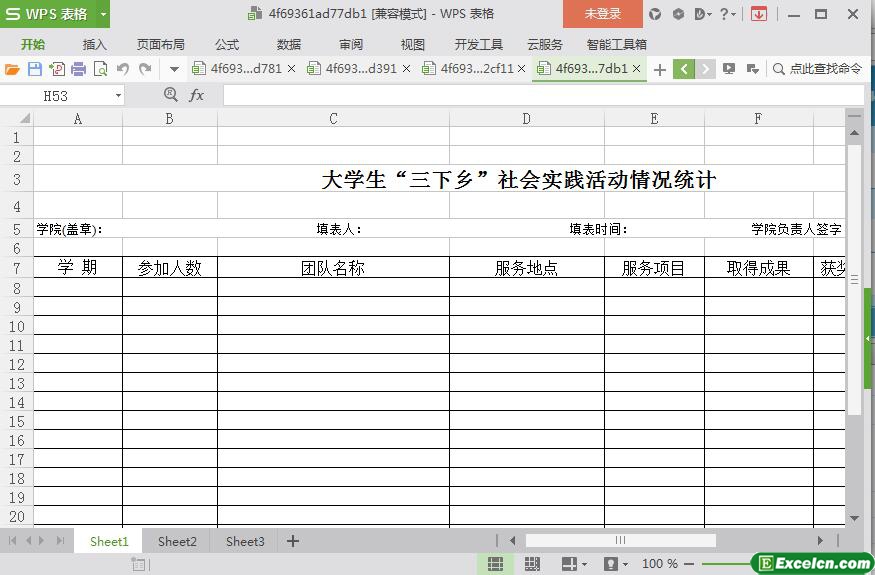The width and height of the screenshot is (875, 575).
Task: Expand the quick access toolbar dropdown arrow
Action: [174, 69]
